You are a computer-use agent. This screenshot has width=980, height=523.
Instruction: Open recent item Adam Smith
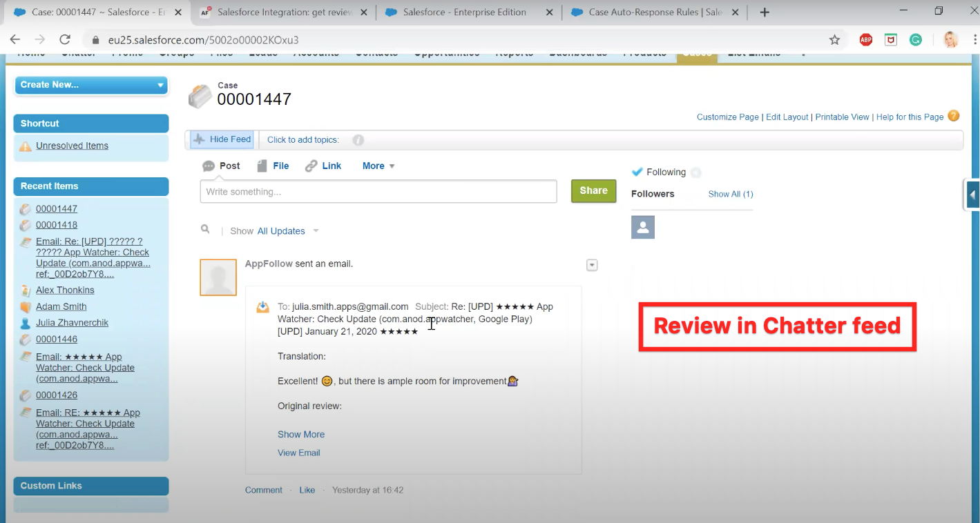click(x=61, y=306)
